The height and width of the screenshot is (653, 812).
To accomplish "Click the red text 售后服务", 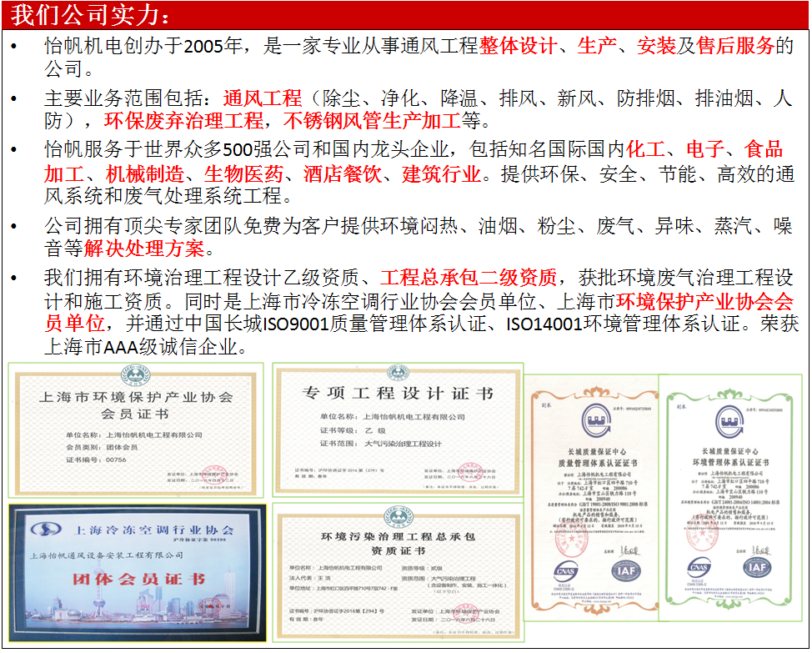I will [x=734, y=46].
